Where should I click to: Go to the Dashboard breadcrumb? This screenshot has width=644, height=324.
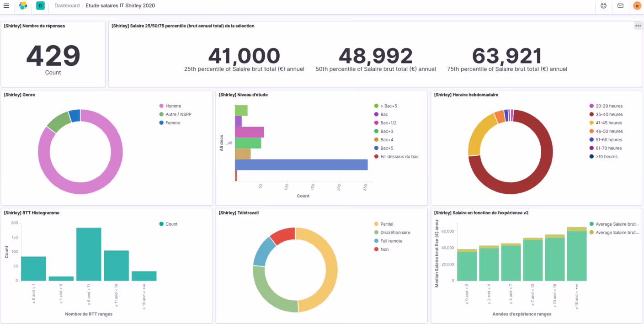[x=67, y=5]
